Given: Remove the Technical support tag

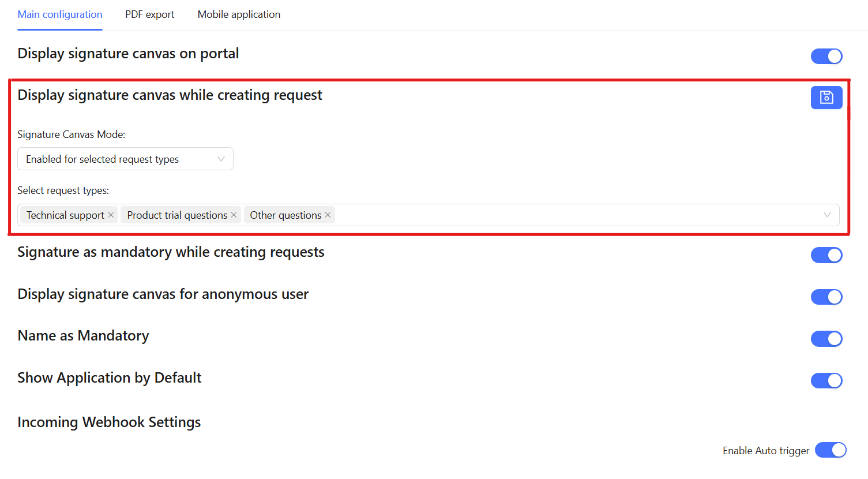Looking at the screenshot, I should coord(111,215).
